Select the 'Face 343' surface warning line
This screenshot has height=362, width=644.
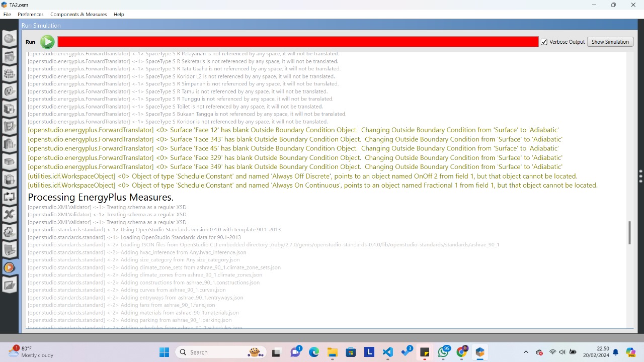tap(295, 139)
